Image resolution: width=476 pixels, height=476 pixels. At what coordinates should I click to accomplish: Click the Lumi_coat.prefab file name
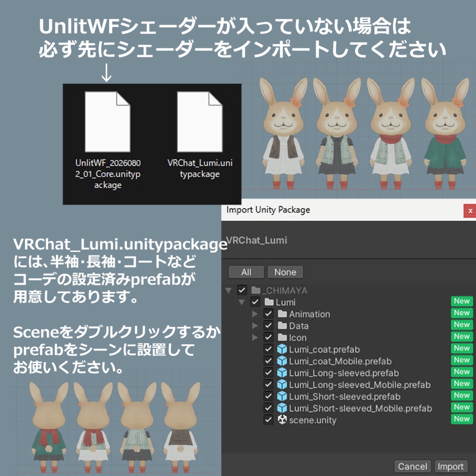click(324, 350)
